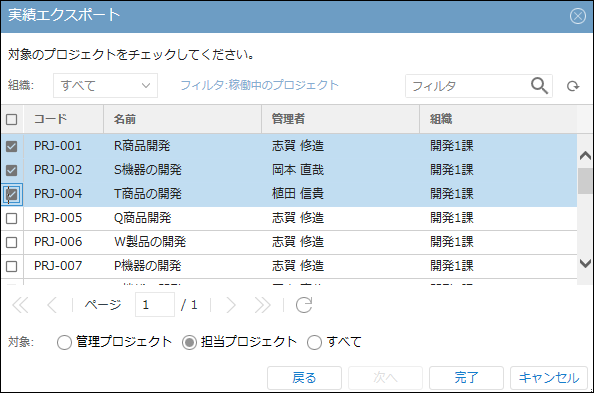Uncheck the PRJ-001 project checkbox
The image size is (594, 393).
(12, 146)
